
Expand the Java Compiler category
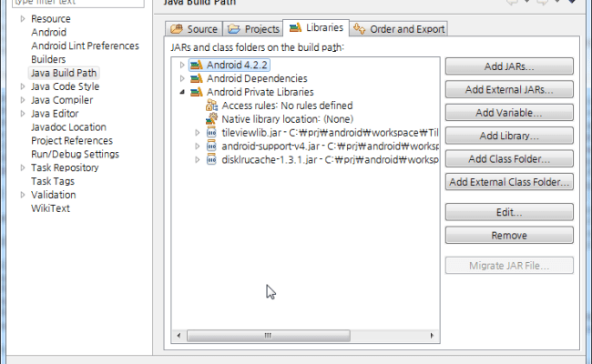23,100
